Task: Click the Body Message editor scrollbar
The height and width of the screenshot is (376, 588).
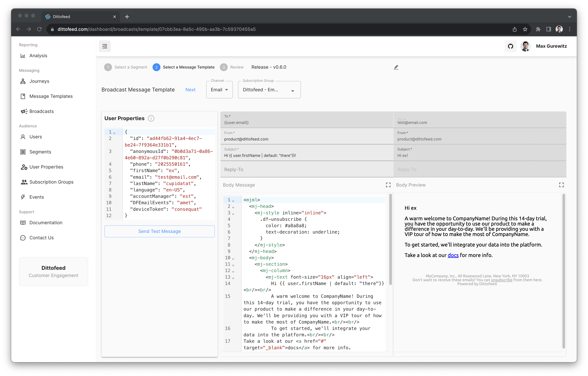Action: point(390,239)
